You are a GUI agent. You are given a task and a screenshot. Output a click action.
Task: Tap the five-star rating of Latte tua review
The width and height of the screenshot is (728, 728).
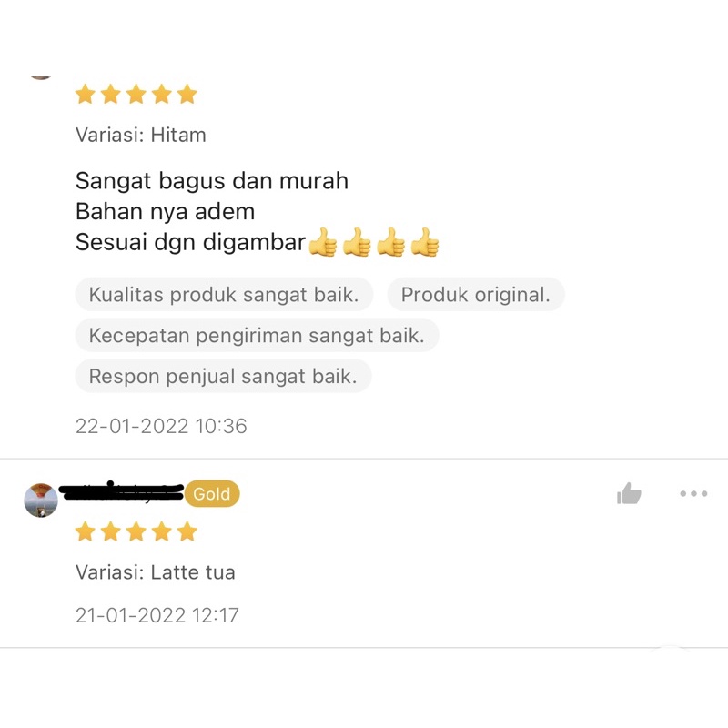click(x=136, y=531)
